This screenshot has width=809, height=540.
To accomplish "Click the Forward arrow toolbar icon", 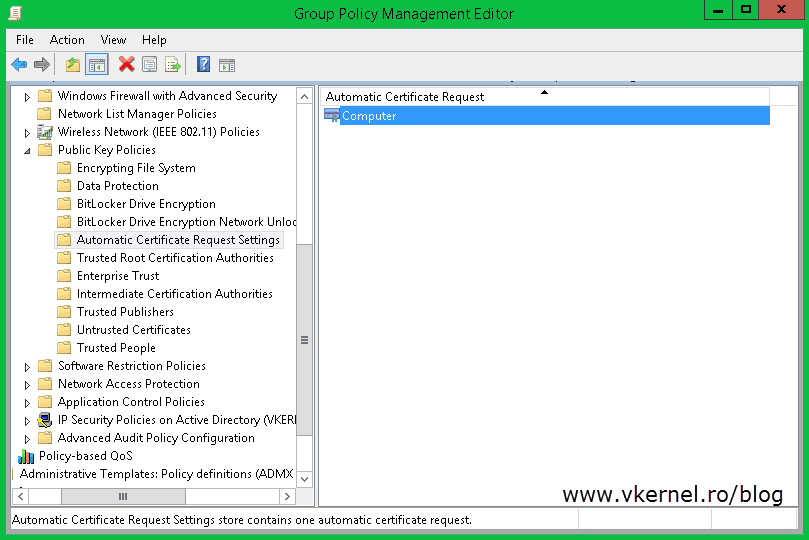I will [42, 64].
